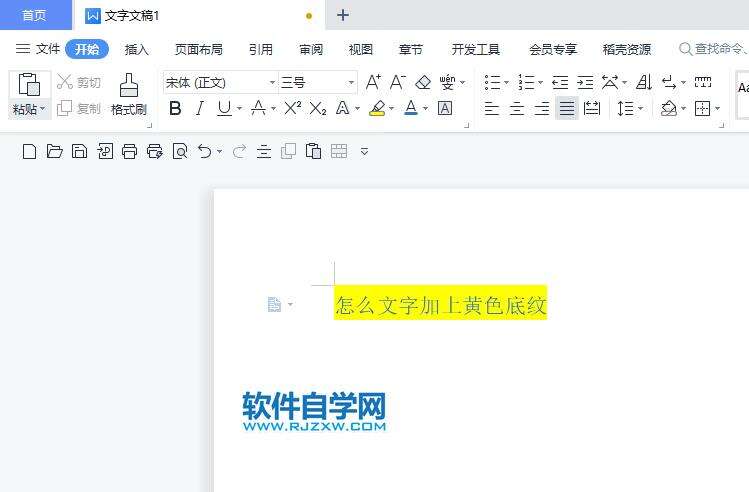The width and height of the screenshot is (749, 492).
Task: Click the show/hide paragraph marks icon
Action: [x=669, y=83]
